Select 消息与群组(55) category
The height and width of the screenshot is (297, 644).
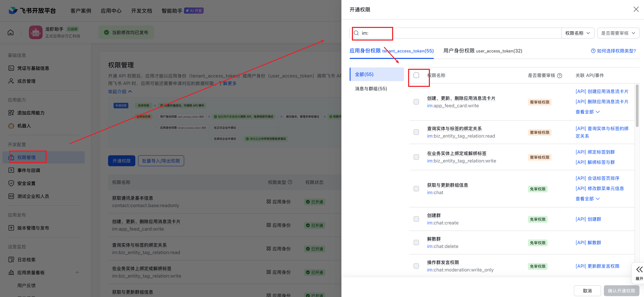(x=371, y=89)
